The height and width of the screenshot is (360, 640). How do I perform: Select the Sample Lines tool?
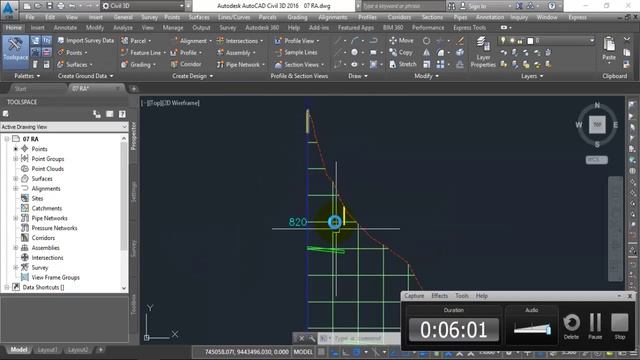[296, 52]
